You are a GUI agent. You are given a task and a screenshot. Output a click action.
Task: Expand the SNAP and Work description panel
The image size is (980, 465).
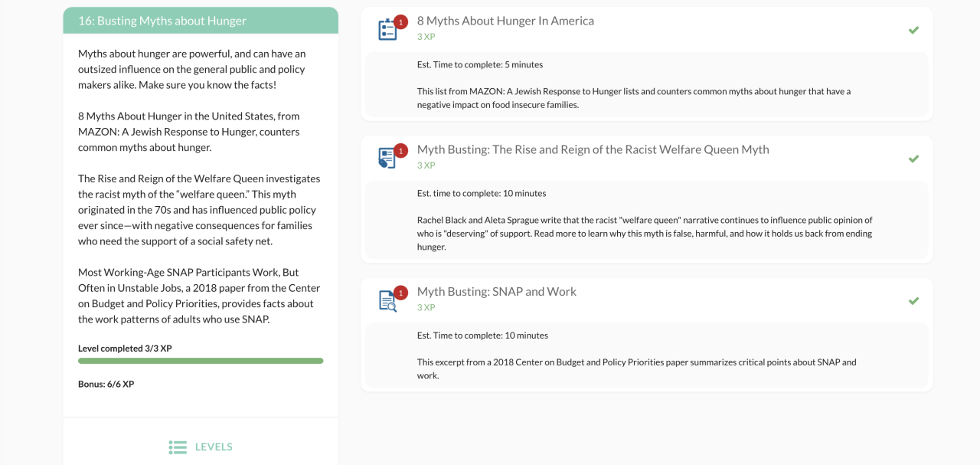point(647,355)
